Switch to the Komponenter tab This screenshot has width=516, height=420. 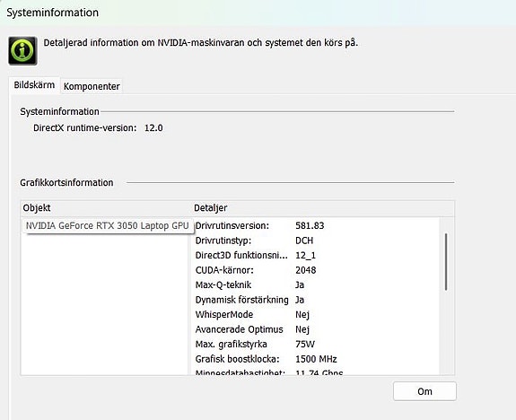point(92,86)
